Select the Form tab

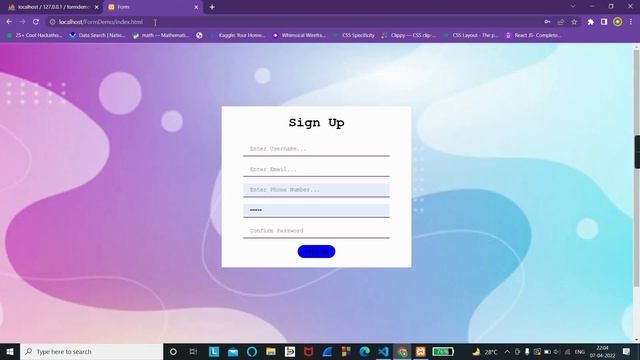pos(153,7)
